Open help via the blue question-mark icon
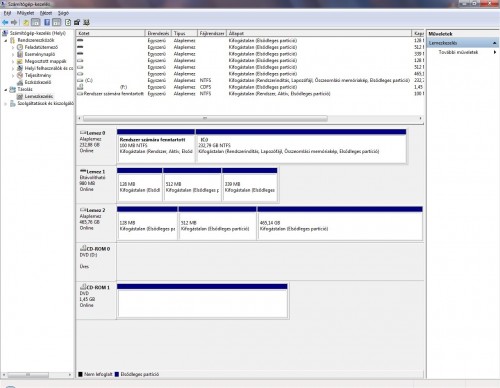Viewport: 500px width, 388px height. (x=47, y=22)
